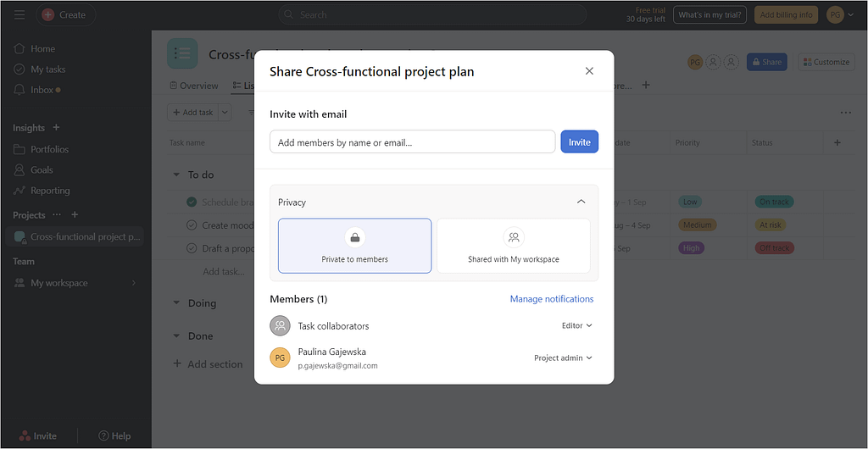Click At risk status tag
This screenshot has height=449, width=868.
(x=771, y=225)
